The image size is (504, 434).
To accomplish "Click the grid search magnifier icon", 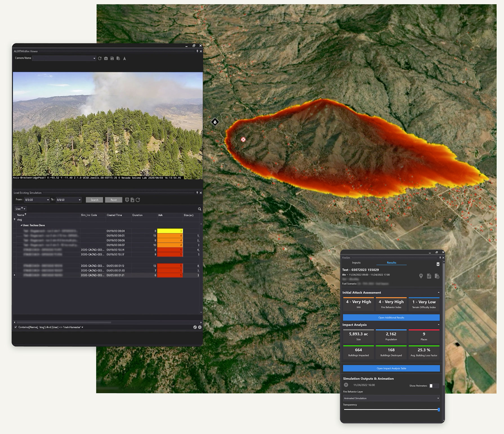I will 200,209.
